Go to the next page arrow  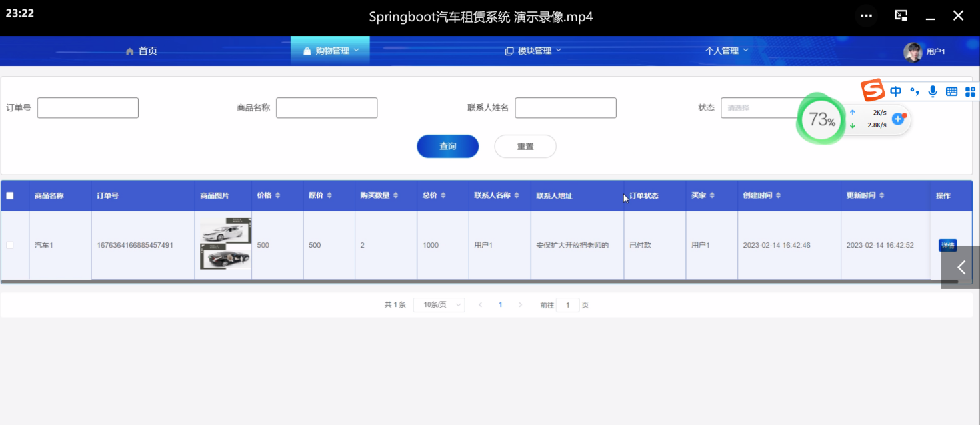click(x=521, y=304)
